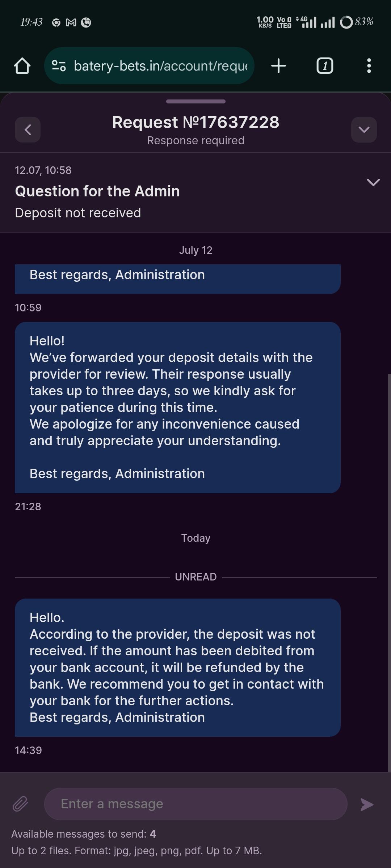Tap the browser home icon

(22, 66)
